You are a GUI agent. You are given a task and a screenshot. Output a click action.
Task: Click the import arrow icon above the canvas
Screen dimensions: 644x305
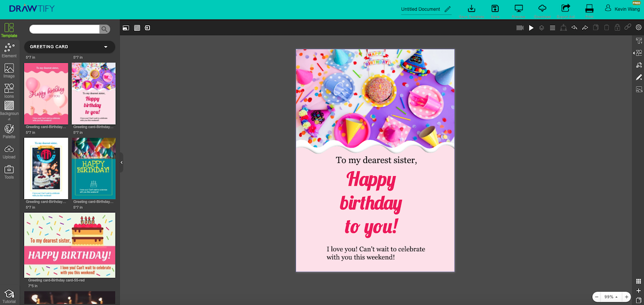[147, 28]
